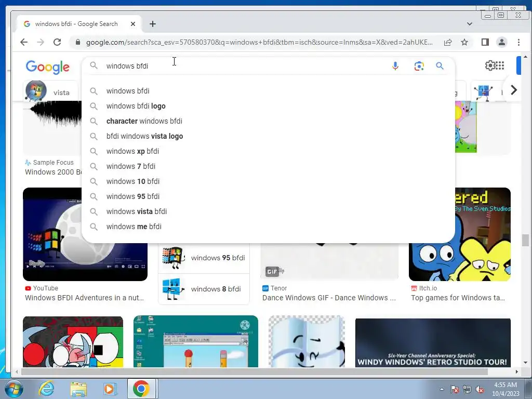Open the Google apps grid
This screenshot has width=532, height=399.
click(500, 65)
